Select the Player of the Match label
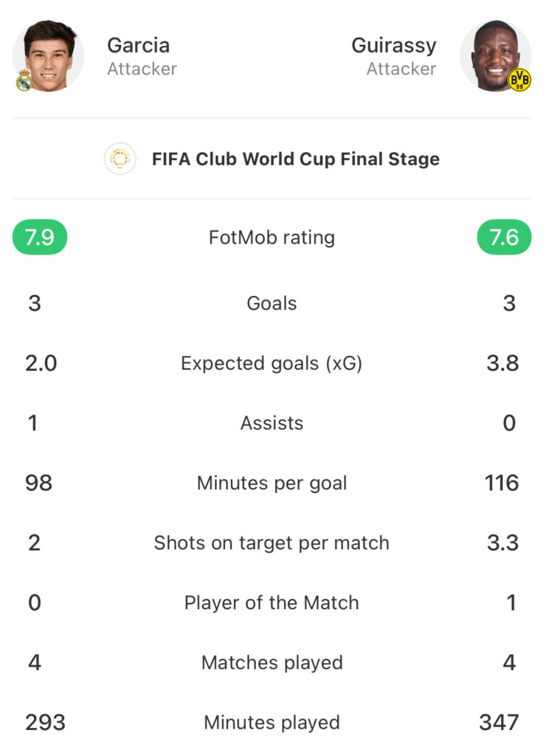Viewport: 549px width, 756px height. [272, 602]
